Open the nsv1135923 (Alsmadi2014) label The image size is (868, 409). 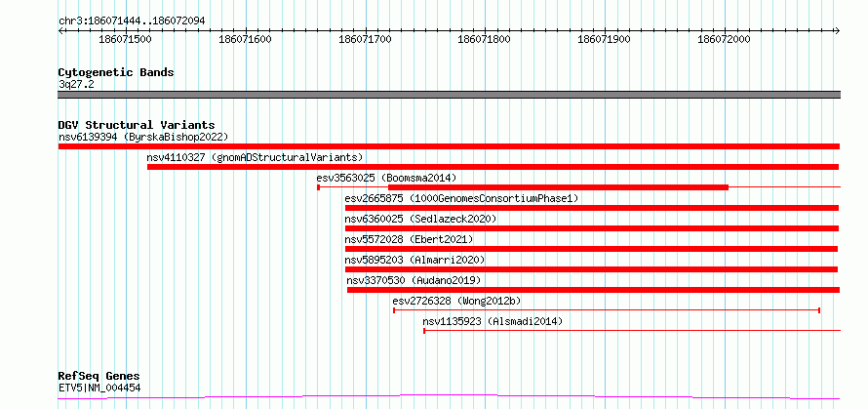[493, 321]
